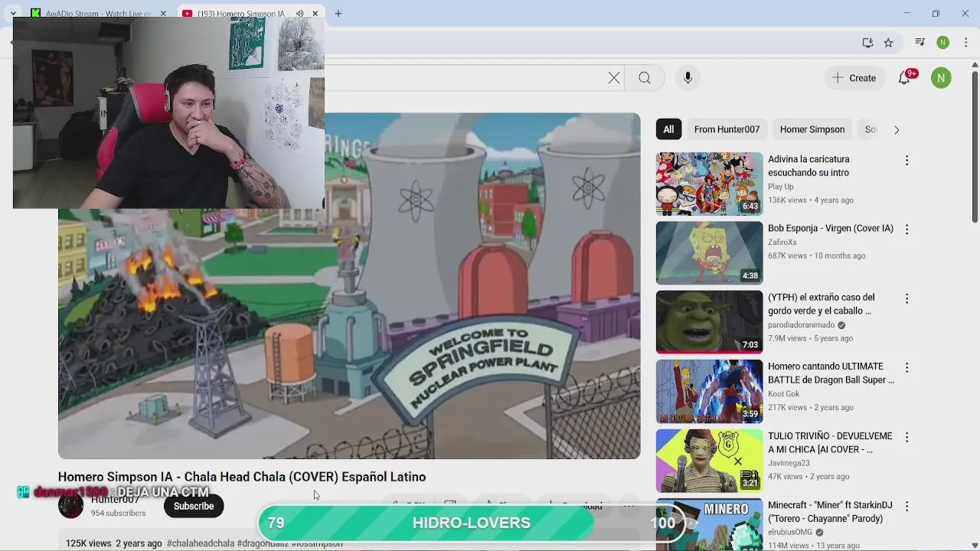Image resolution: width=980 pixels, height=551 pixels.
Task: Click the #chalaheadchala hashtag
Action: (x=201, y=543)
